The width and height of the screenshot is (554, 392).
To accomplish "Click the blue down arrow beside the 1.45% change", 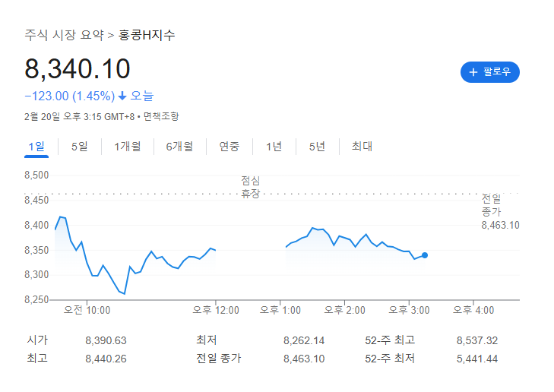I will [x=122, y=96].
